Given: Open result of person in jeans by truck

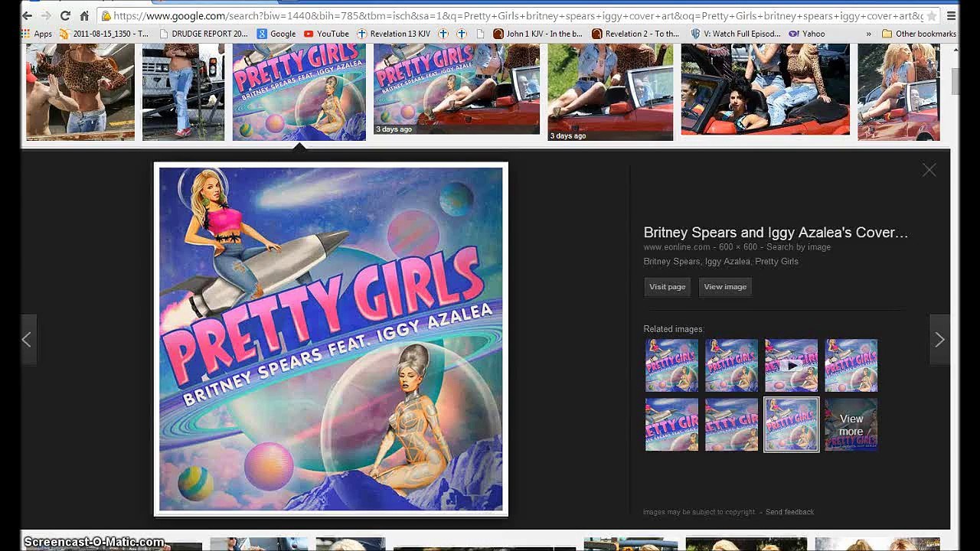Looking at the screenshot, I should (183, 92).
